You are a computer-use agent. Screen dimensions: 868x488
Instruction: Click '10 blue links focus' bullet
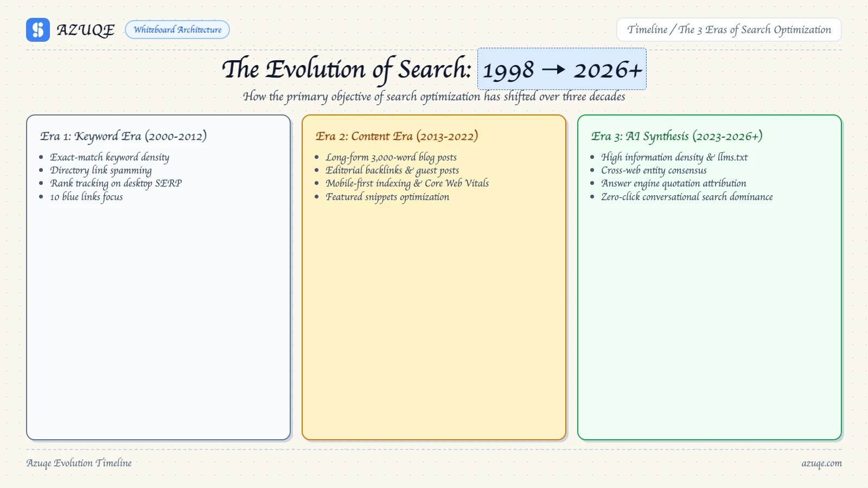[86, 197]
